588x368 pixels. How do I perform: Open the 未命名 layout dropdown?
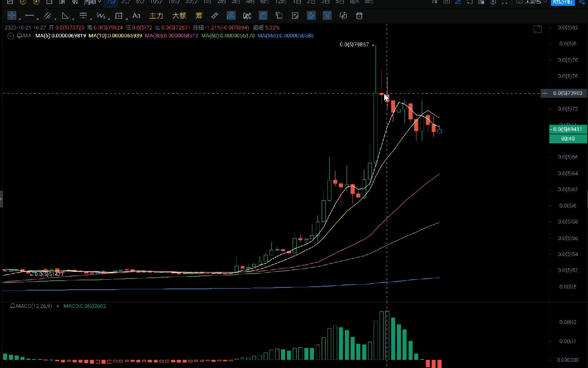(532, 2)
